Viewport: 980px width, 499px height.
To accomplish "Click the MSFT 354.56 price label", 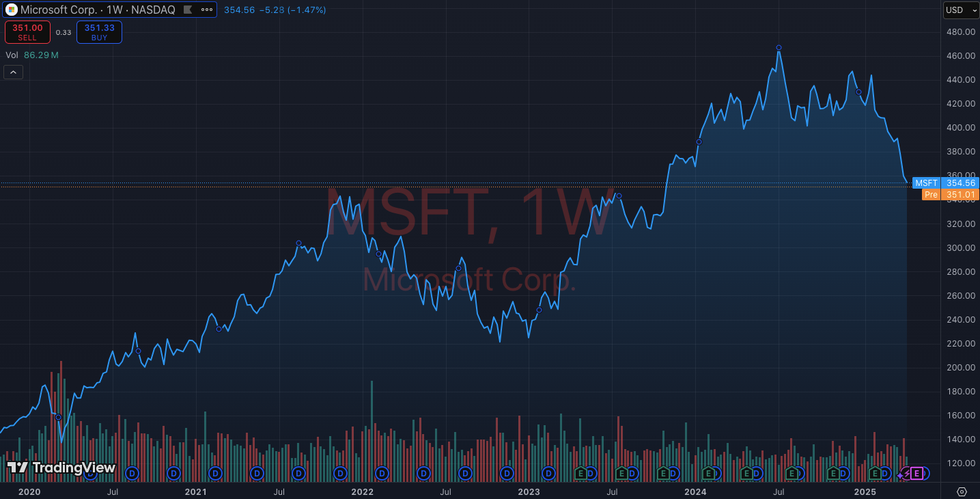I will point(946,183).
